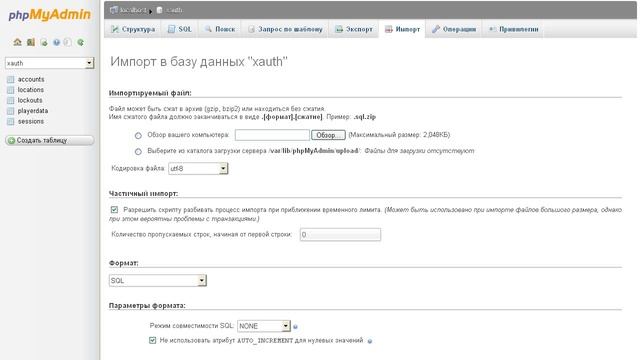Select server upload directory radio option
This screenshot has width=640, height=360.
[138, 151]
